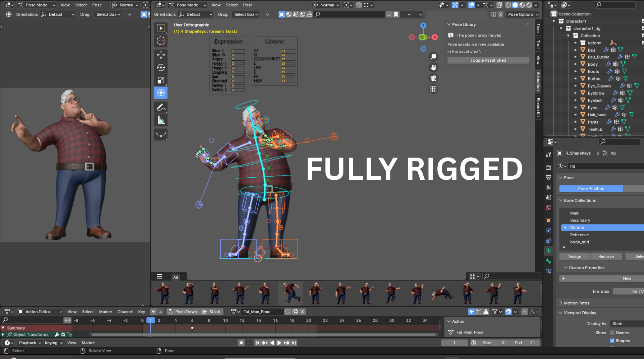Open the Animation sidebar tab

point(538,81)
